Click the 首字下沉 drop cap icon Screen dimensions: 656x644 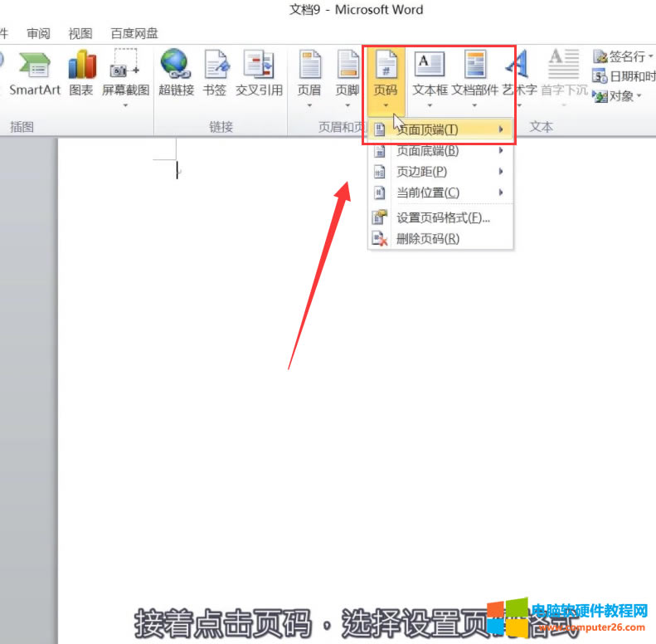coord(564,64)
